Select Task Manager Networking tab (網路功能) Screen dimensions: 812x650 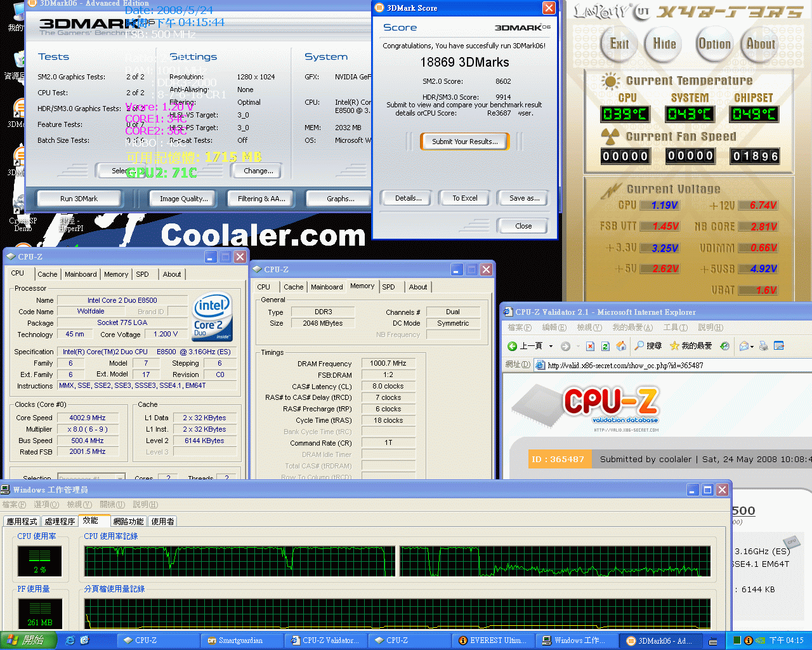[x=128, y=521]
